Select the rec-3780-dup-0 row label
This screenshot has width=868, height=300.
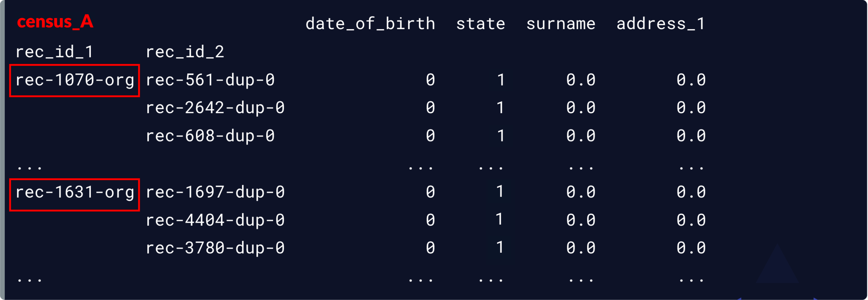tap(215, 248)
